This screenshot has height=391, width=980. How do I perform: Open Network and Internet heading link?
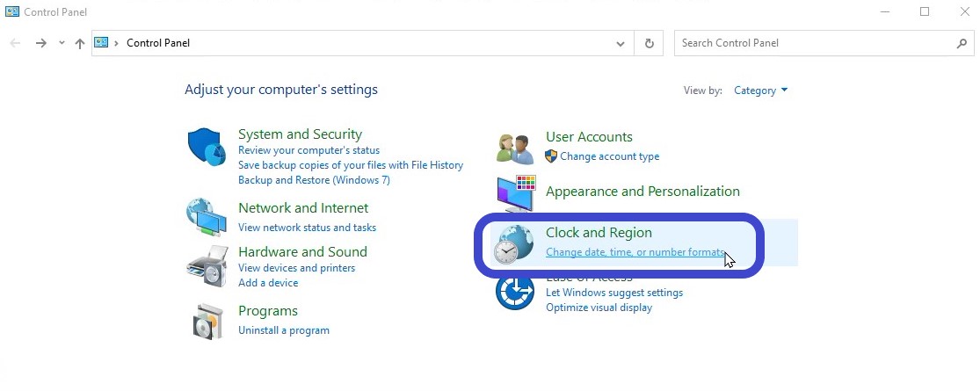pyautogui.click(x=303, y=208)
